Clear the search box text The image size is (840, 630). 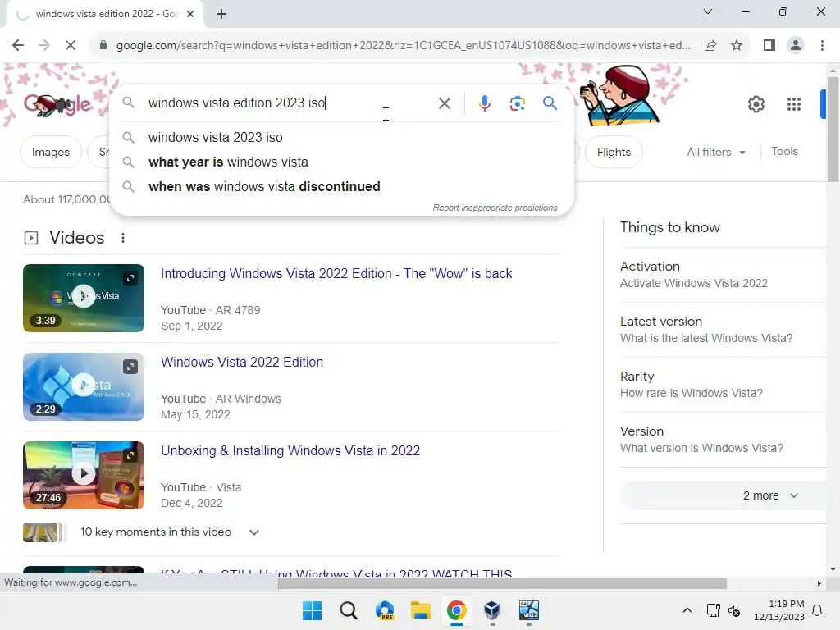pos(444,103)
